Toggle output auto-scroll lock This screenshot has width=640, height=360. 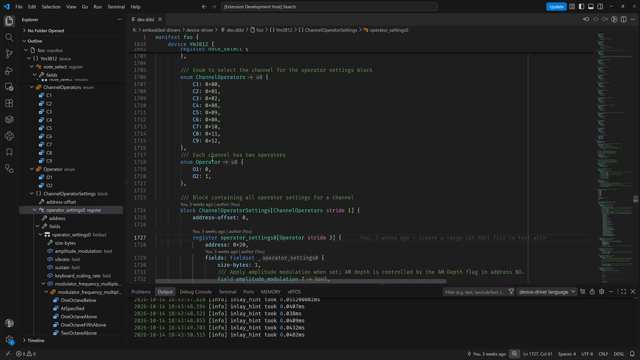point(592,291)
